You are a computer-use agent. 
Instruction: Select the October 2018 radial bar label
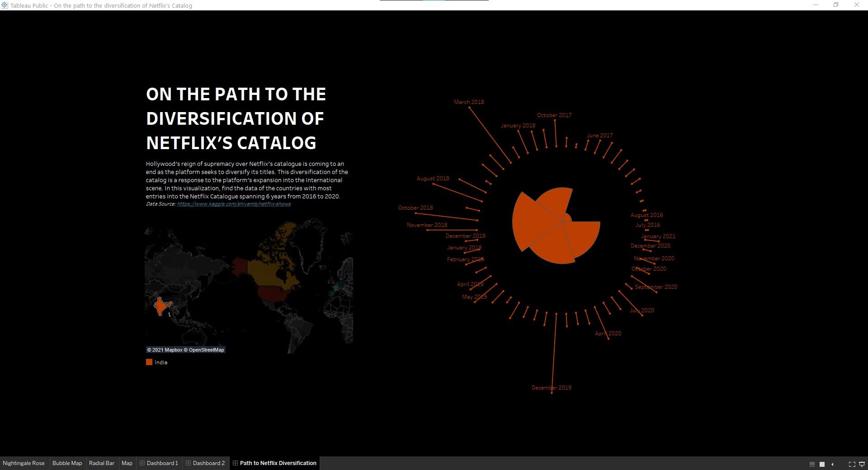(x=415, y=208)
